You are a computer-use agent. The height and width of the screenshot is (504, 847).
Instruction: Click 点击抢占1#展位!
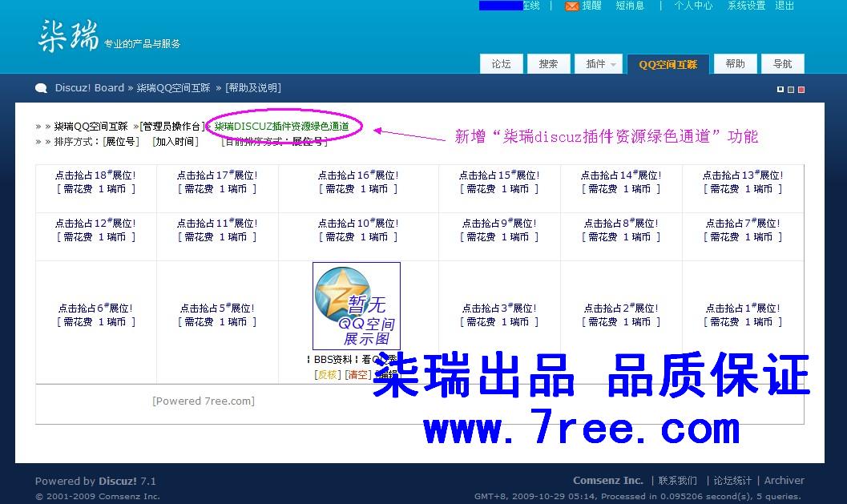[743, 308]
